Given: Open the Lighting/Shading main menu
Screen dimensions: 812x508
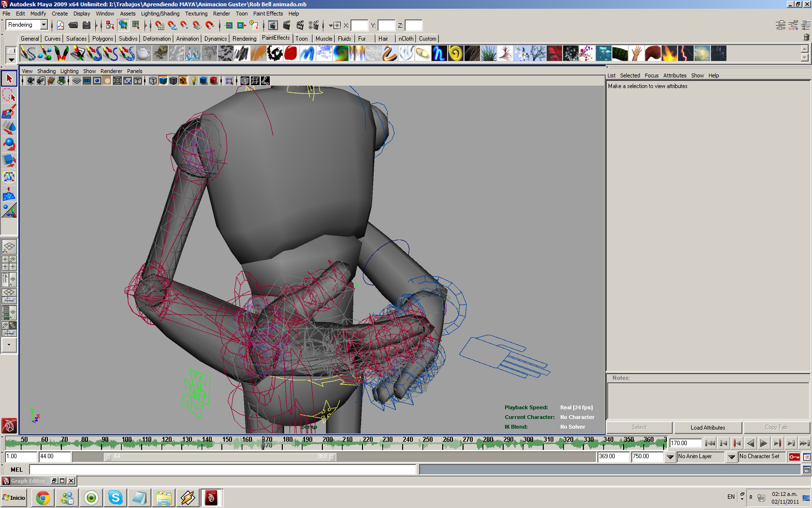Looking at the screenshot, I should pos(160,14).
